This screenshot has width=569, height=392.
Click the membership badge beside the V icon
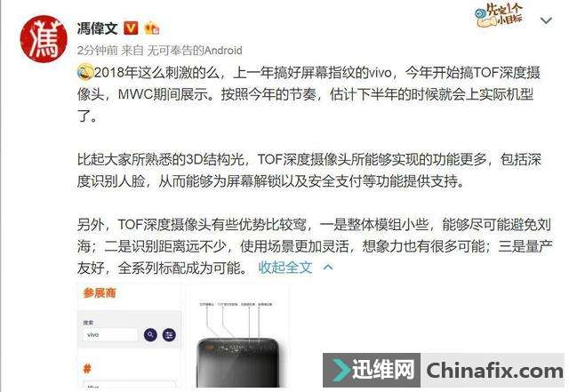tap(152, 28)
